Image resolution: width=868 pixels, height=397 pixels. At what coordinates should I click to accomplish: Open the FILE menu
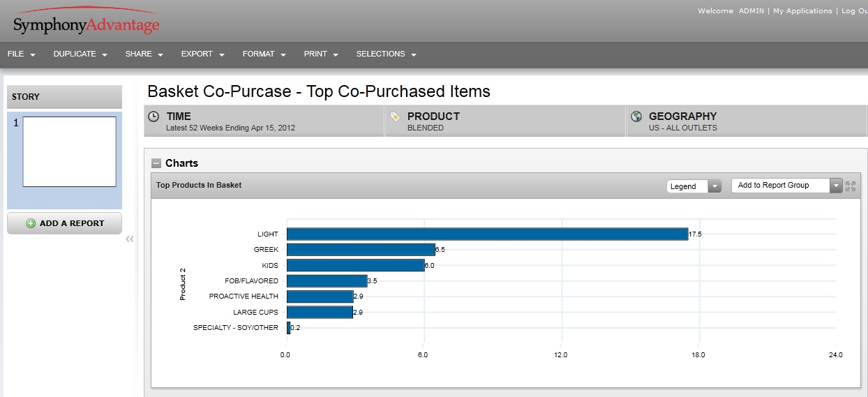coord(21,54)
